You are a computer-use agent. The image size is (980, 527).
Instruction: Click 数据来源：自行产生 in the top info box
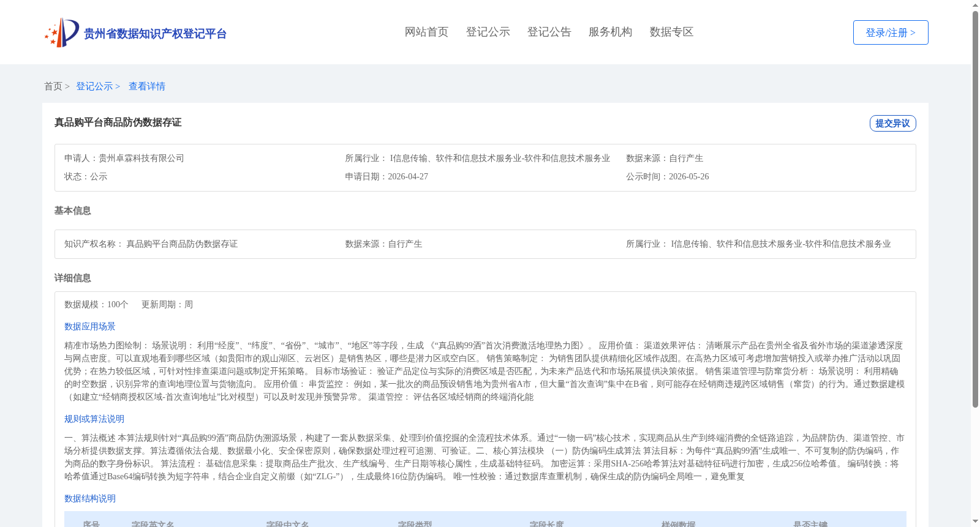(x=665, y=158)
